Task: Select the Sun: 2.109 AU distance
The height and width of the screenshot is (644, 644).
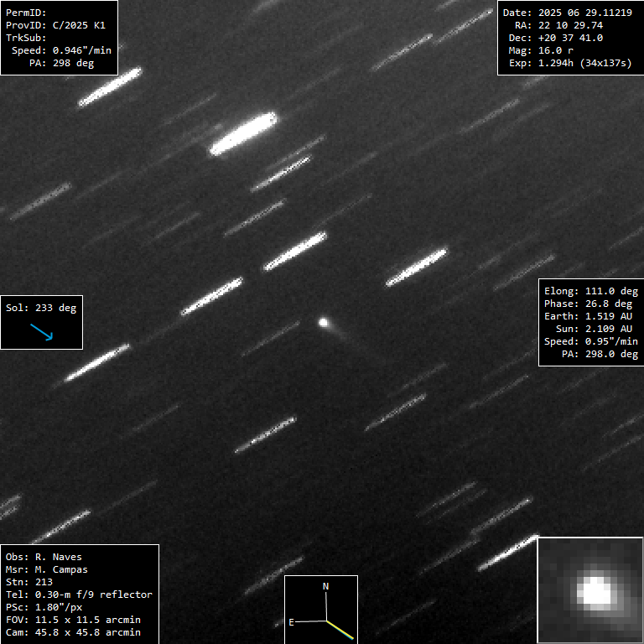Action: click(x=594, y=329)
